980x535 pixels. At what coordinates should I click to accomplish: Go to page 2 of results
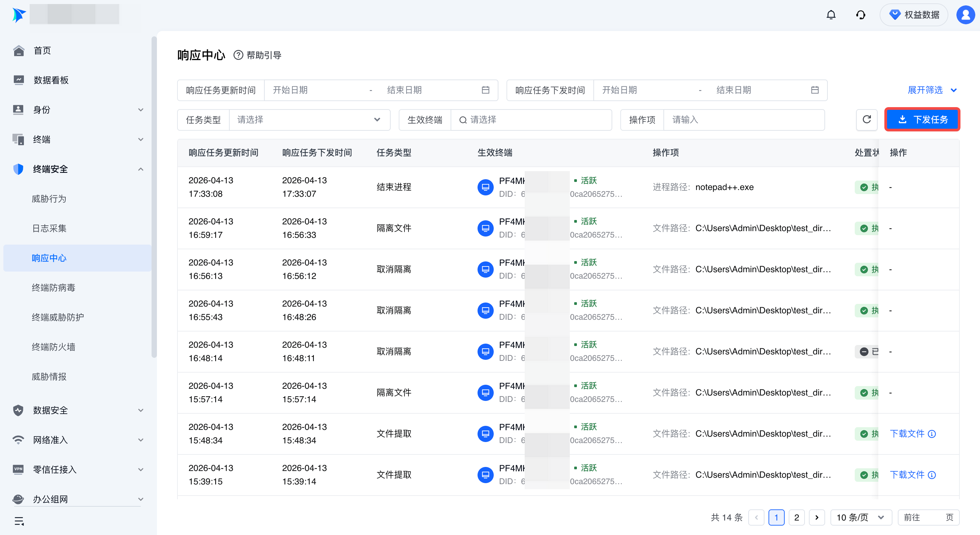[x=796, y=517]
